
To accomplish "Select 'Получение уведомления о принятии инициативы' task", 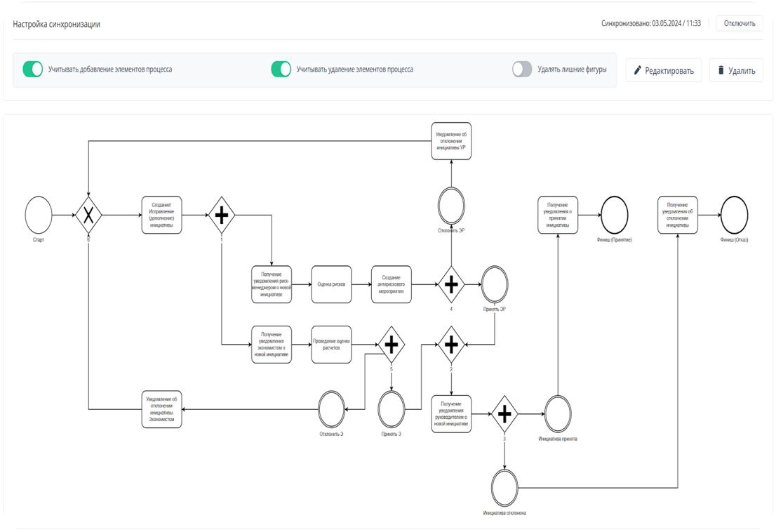I will [x=558, y=215].
